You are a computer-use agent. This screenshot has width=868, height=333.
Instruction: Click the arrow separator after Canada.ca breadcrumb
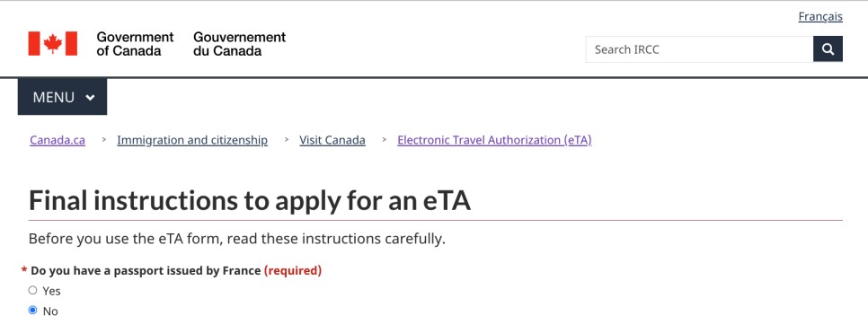[x=103, y=140]
